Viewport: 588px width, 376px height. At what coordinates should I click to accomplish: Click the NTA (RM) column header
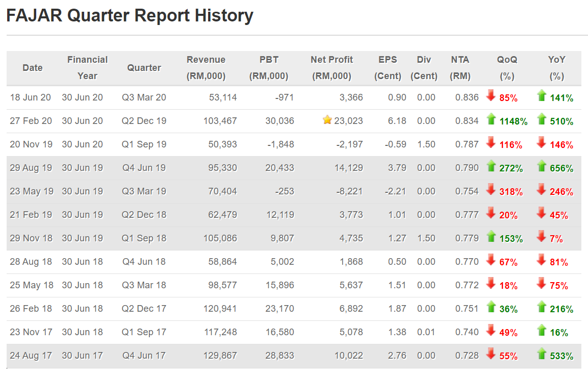[x=460, y=68]
